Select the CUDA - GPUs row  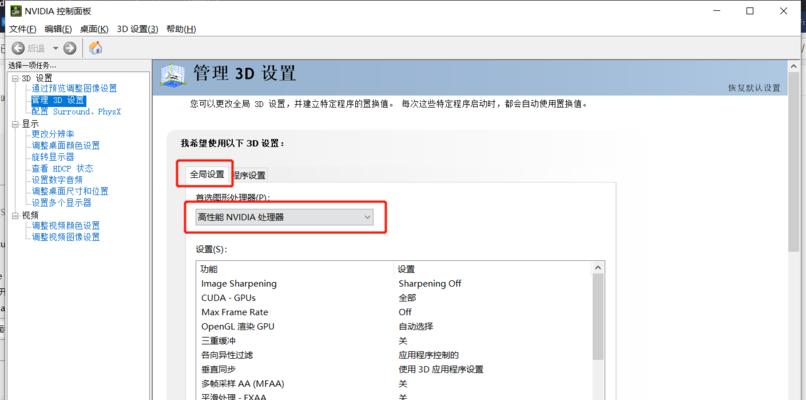394,298
